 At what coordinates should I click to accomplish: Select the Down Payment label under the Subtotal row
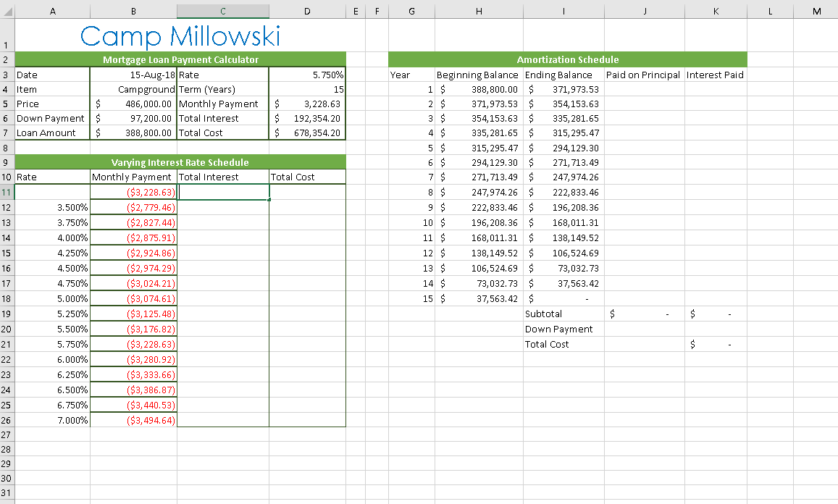tap(563, 329)
